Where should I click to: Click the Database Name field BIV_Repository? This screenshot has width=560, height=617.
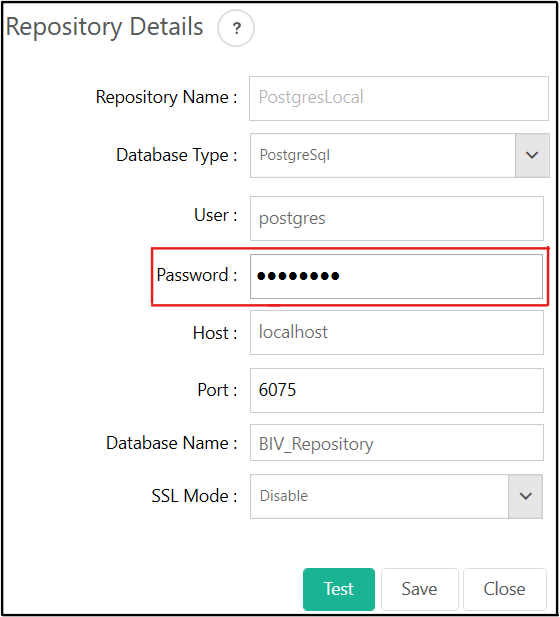click(397, 443)
